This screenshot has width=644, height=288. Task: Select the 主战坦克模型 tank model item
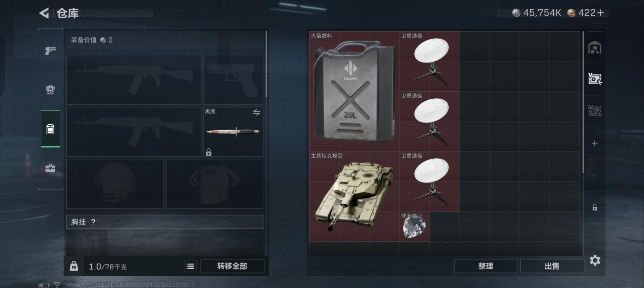[354, 196]
